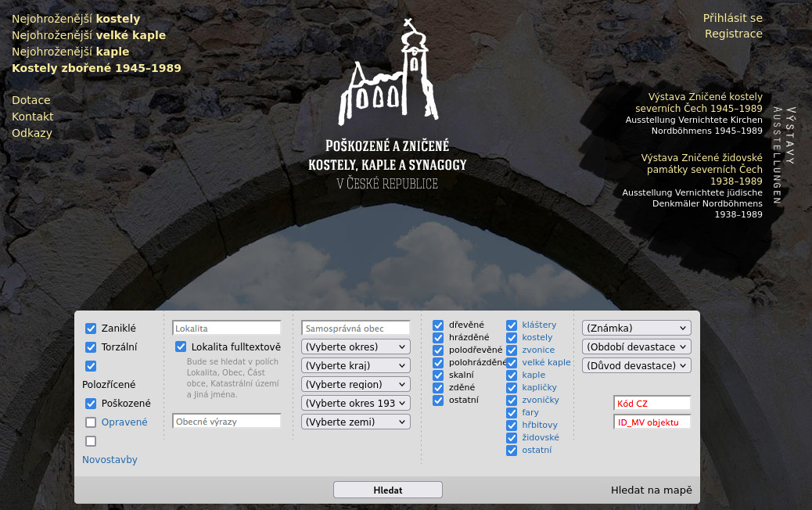Open Hledat na mapě map search

pos(651,490)
